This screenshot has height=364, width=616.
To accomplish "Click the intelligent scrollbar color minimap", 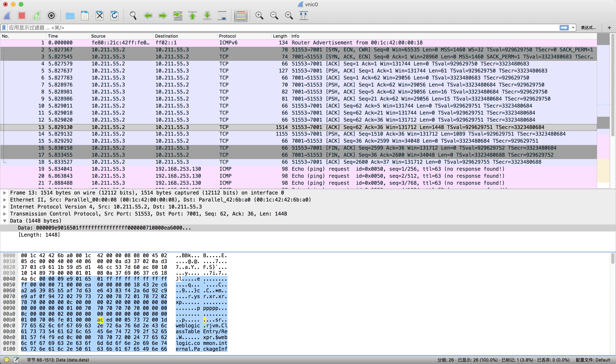I will 603,111.
